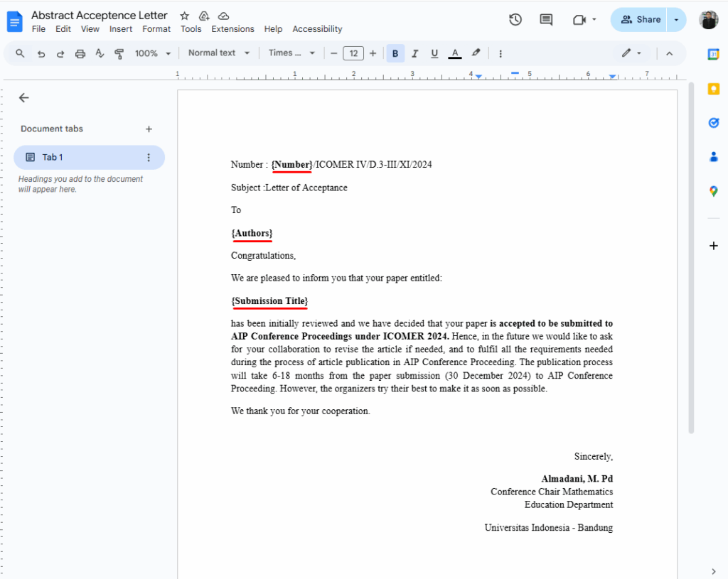Image resolution: width=728 pixels, height=579 pixels.
Task: Open Google Tasks side panel
Action: [x=713, y=122]
